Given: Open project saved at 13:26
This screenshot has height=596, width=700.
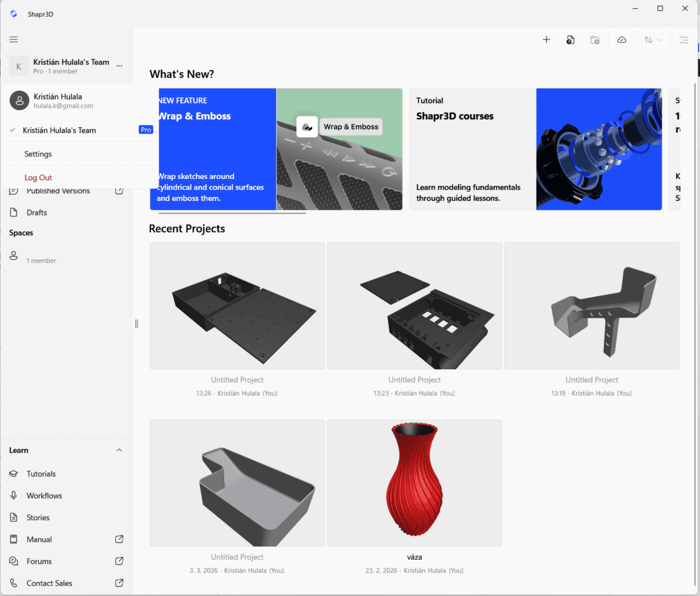Looking at the screenshot, I should [237, 306].
